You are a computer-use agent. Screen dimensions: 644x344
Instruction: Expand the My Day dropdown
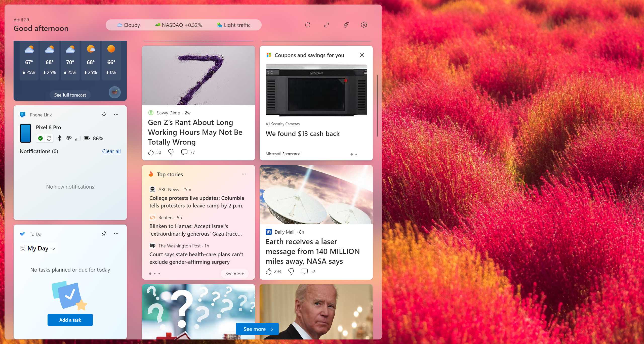click(x=53, y=248)
